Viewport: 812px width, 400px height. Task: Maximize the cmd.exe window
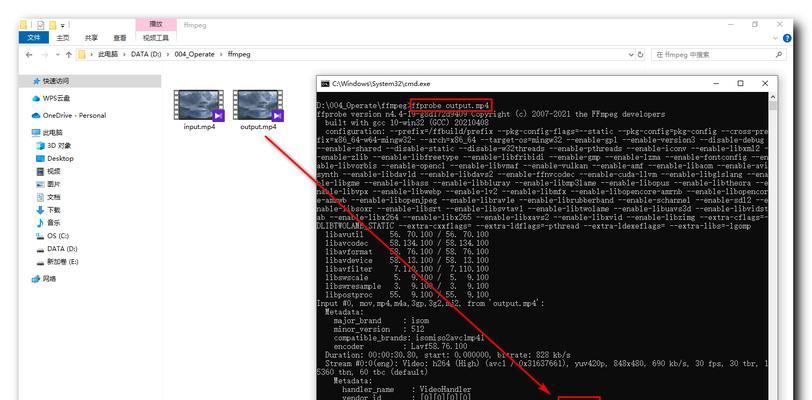tap(741, 83)
